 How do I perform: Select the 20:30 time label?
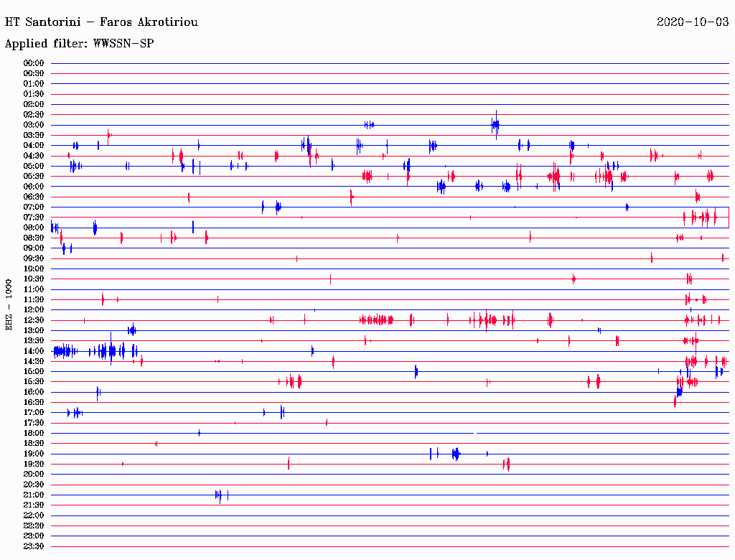[x=33, y=485]
